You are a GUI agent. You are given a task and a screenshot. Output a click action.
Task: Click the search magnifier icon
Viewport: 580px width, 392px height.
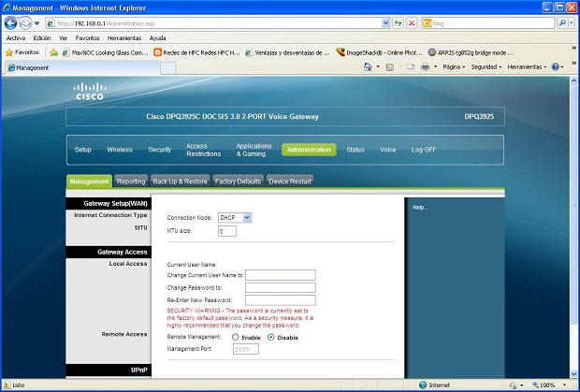tap(562, 23)
